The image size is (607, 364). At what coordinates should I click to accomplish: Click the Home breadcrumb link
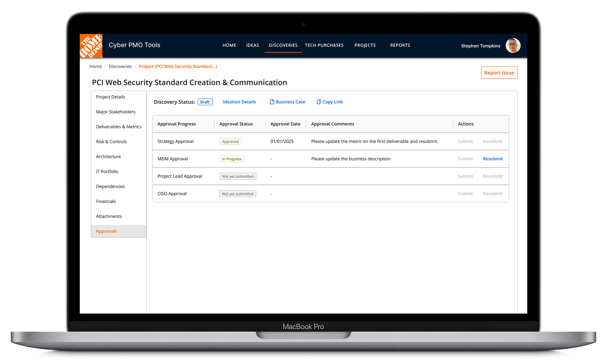(x=95, y=66)
